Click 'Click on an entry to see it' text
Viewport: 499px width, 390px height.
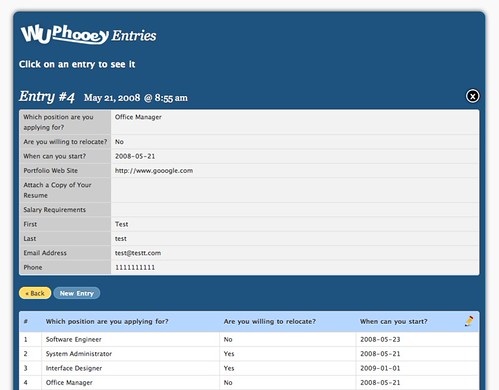[x=77, y=64]
